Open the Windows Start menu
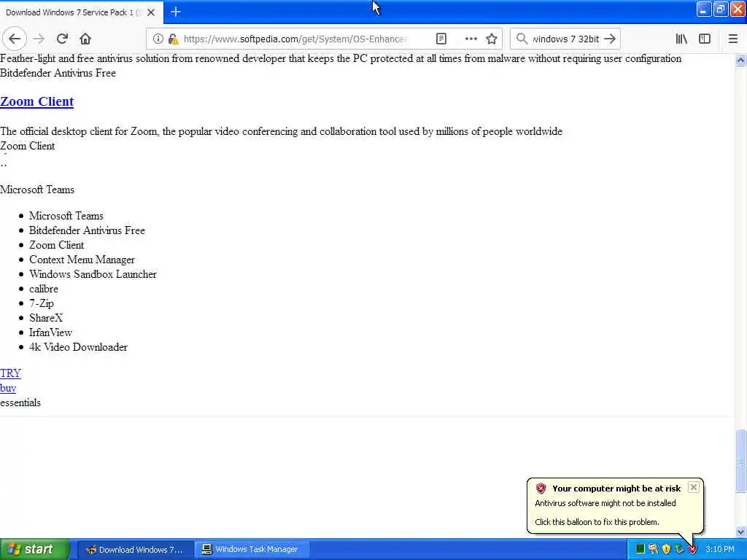747x560 pixels. (x=35, y=549)
